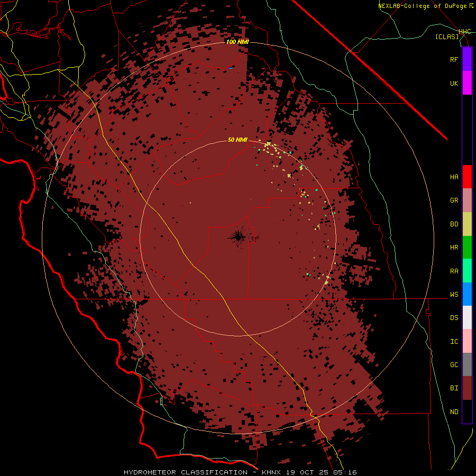Click the ND legend label
Viewport: 476px width, 476px height.
click(x=454, y=412)
